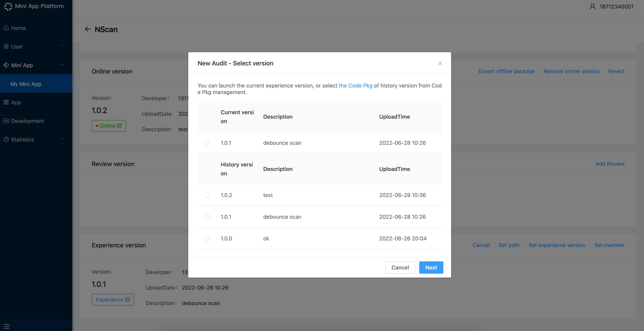Click the QR code icon on the Online badge

pyautogui.click(x=119, y=126)
